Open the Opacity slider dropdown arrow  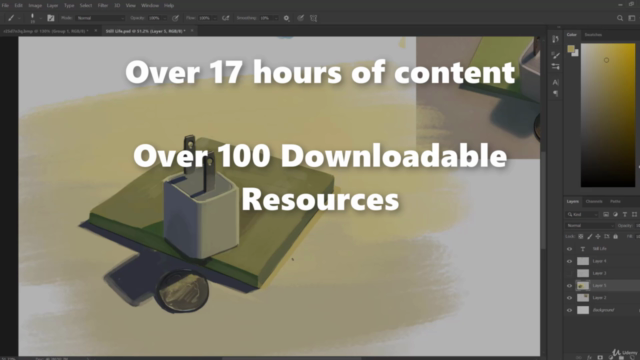[x=165, y=18]
